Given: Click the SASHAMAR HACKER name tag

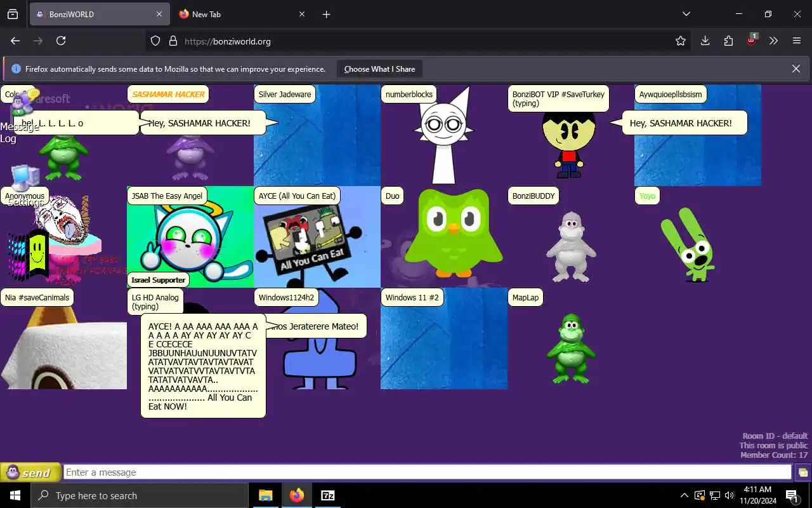Looking at the screenshot, I should pyautogui.click(x=168, y=94).
